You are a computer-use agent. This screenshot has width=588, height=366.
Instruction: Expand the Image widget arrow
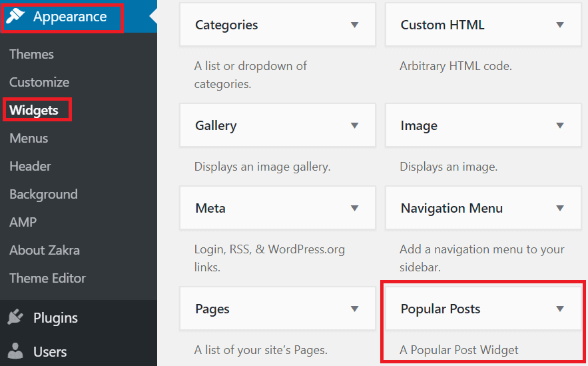(x=560, y=126)
